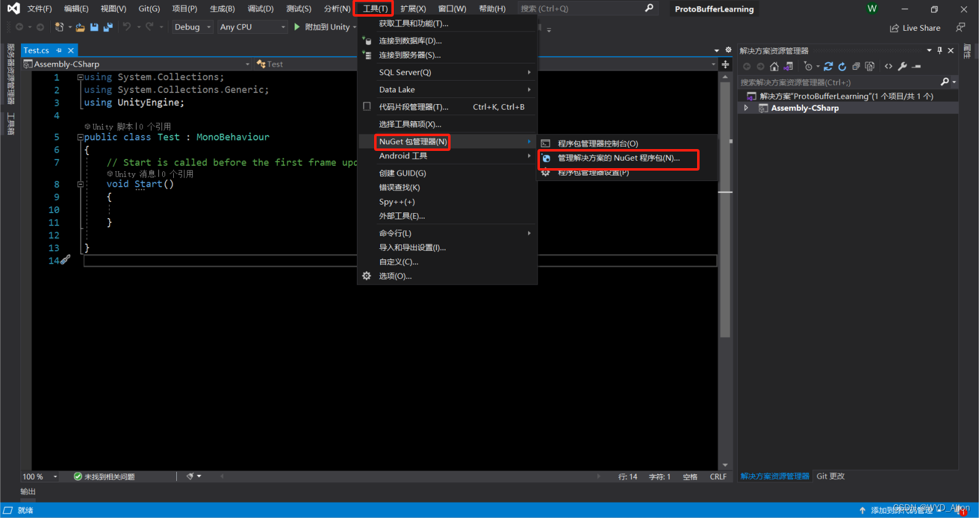Click the home icon in Solution Explorer

point(774,67)
